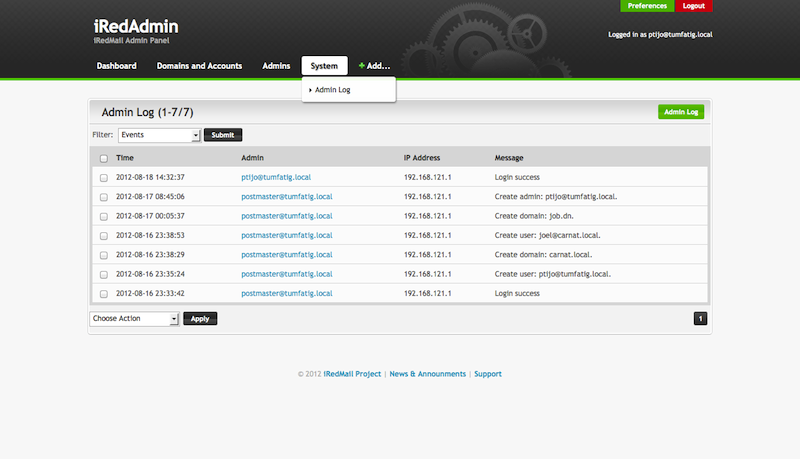Open postmaster link in Create domain carnat.local row
800x459 pixels.
pyautogui.click(x=287, y=255)
